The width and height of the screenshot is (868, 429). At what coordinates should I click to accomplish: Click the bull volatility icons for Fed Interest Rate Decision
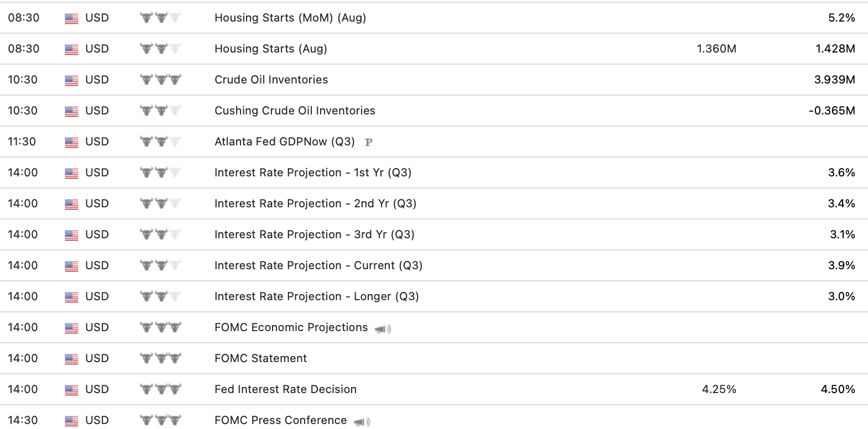(x=161, y=389)
